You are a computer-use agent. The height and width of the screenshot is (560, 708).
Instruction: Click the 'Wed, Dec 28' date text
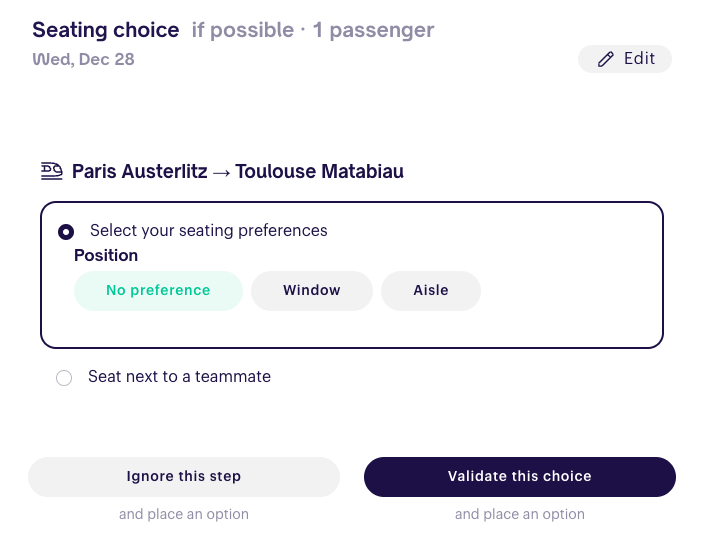[x=84, y=59]
